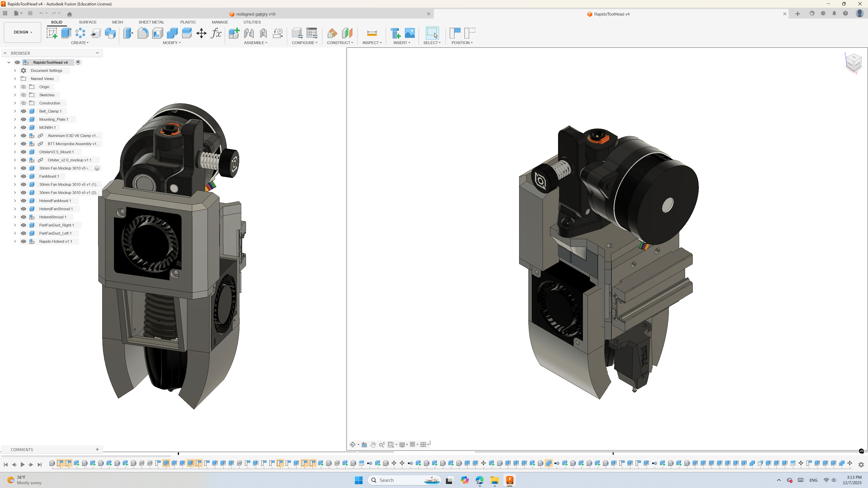This screenshot has height=488, width=868.
Task: Open the Insert Canvas tool
Action: (410, 33)
